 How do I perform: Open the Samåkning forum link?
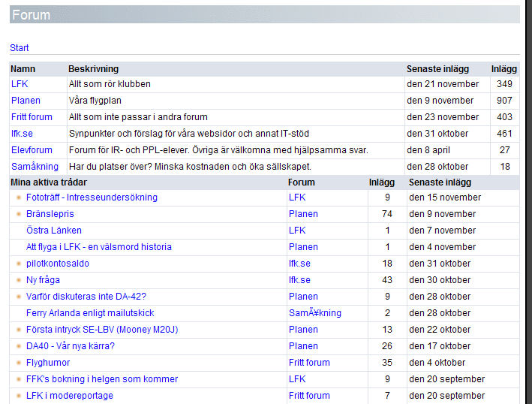35,167
